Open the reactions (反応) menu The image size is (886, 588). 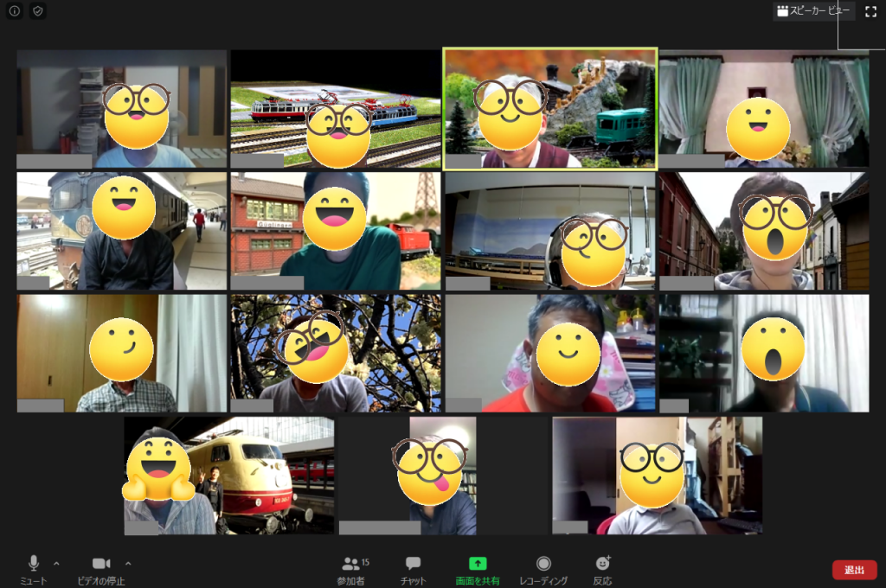click(x=602, y=564)
